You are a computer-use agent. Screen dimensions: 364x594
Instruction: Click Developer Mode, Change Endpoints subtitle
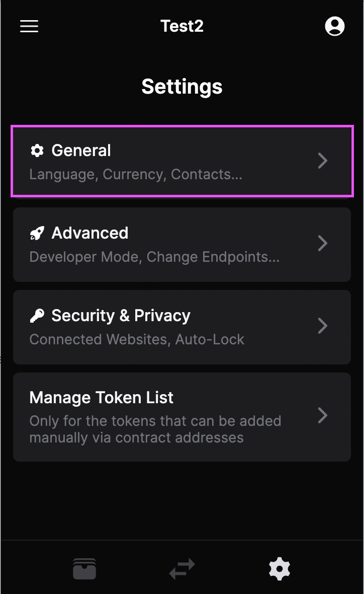pyautogui.click(x=154, y=257)
